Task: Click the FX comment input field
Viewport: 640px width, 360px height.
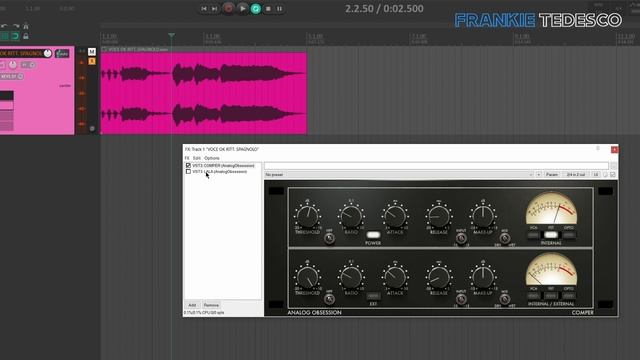Action: pos(436,166)
